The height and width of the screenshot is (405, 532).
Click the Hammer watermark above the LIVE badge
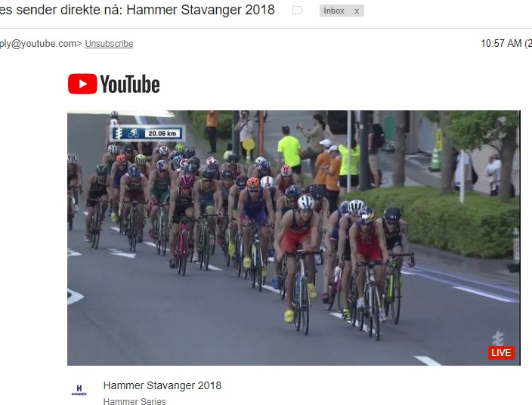coord(498,338)
